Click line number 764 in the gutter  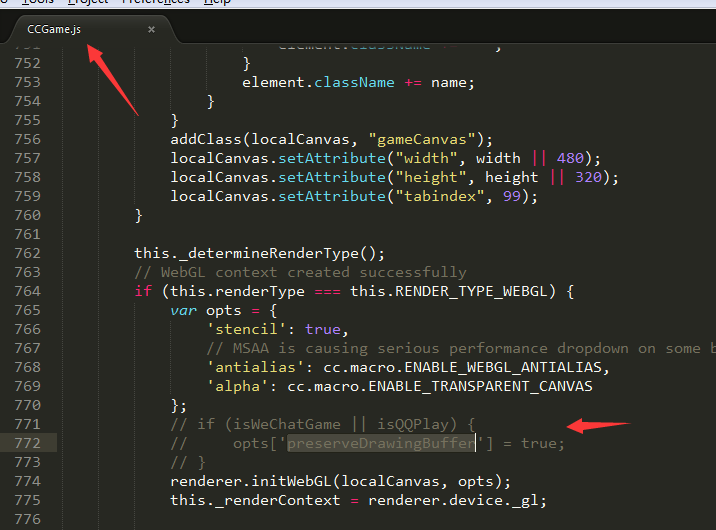click(27, 291)
